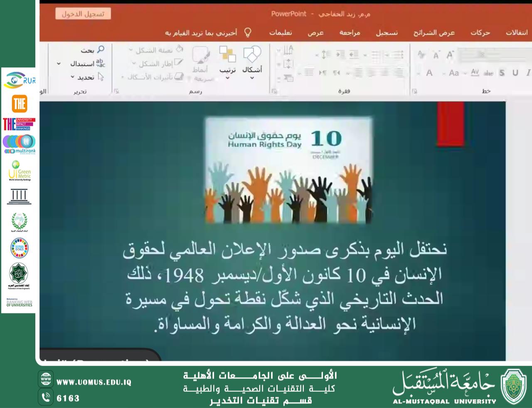Expand the Replace (استبدال) dropdown arrow
532x408 pixels.
(x=59, y=64)
